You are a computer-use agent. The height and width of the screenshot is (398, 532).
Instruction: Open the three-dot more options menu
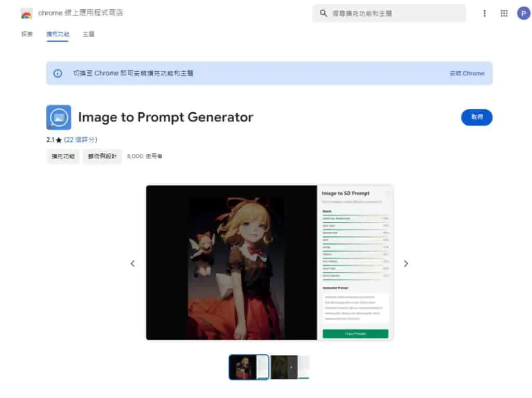485,13
